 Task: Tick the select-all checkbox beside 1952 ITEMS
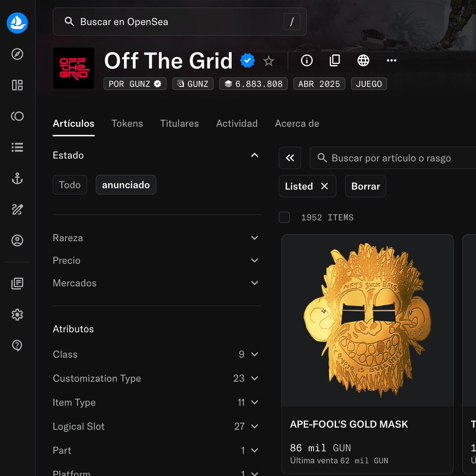[284, 217]
